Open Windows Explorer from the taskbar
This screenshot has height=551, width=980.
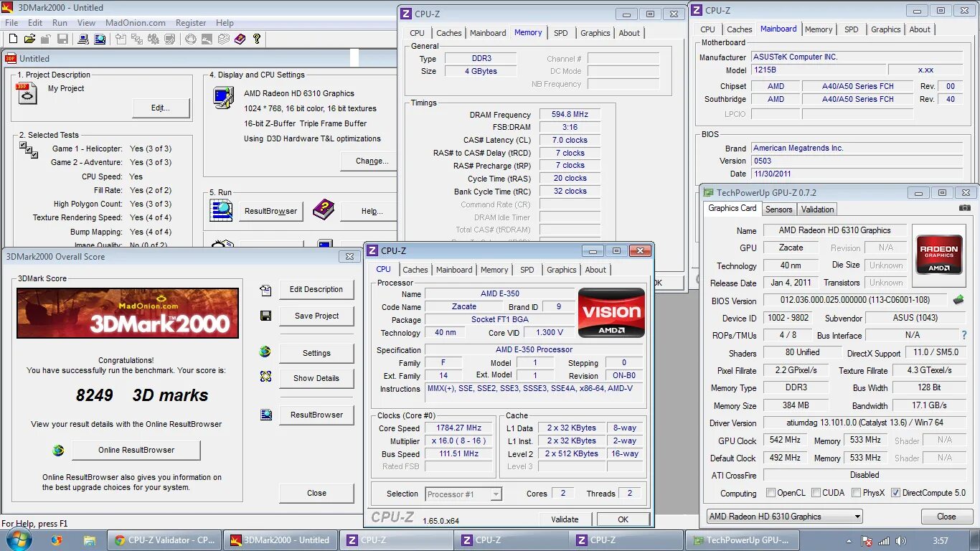89,540
